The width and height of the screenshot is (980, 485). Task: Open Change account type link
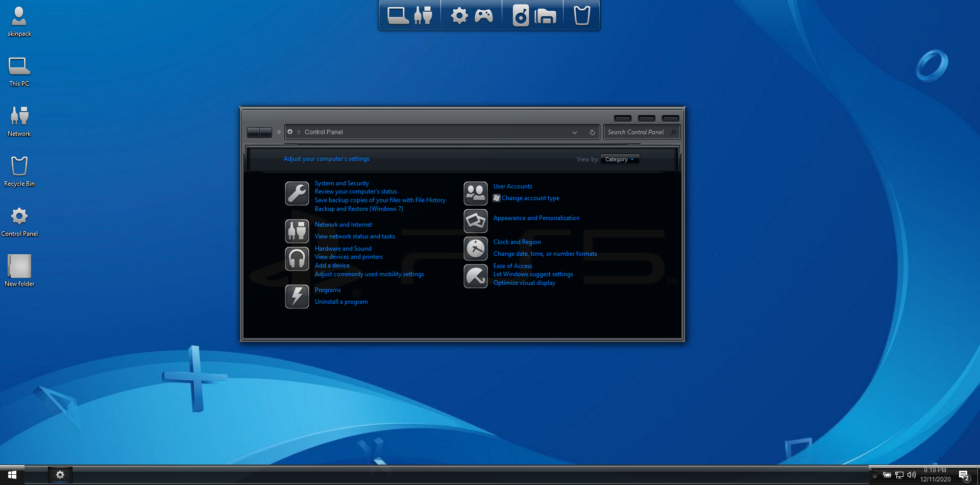(x=530, y=198)
